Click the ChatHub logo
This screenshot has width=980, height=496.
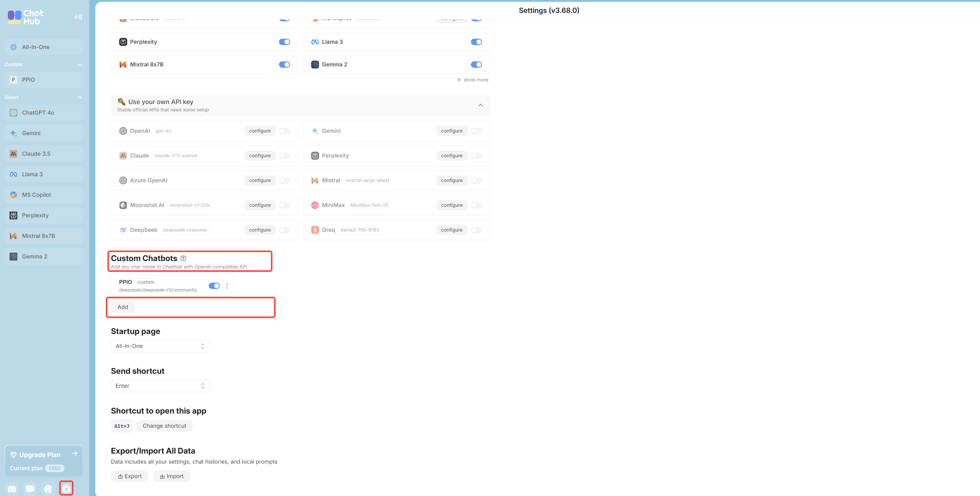(26, 17)
